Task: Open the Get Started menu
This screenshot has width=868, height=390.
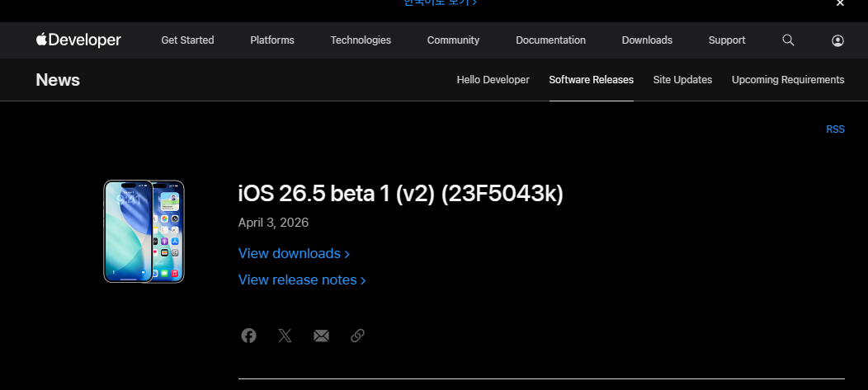Action: click(x=187, y=40)
